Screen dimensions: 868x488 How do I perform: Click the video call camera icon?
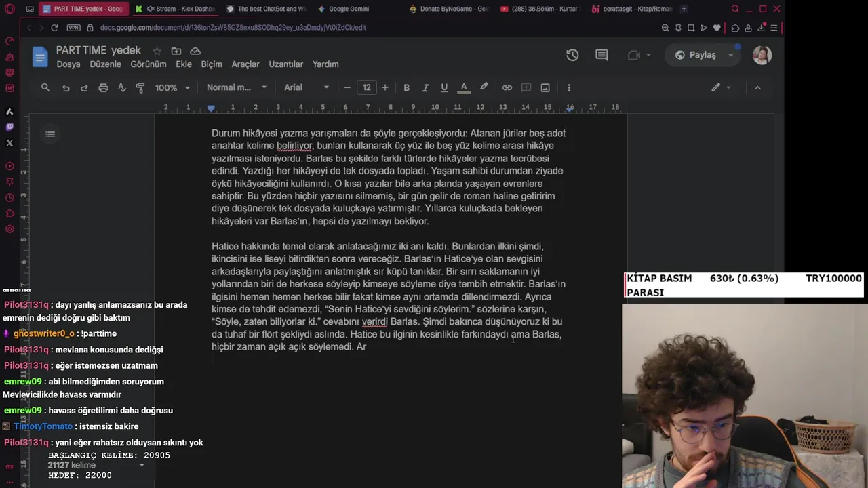coord(634,55)
